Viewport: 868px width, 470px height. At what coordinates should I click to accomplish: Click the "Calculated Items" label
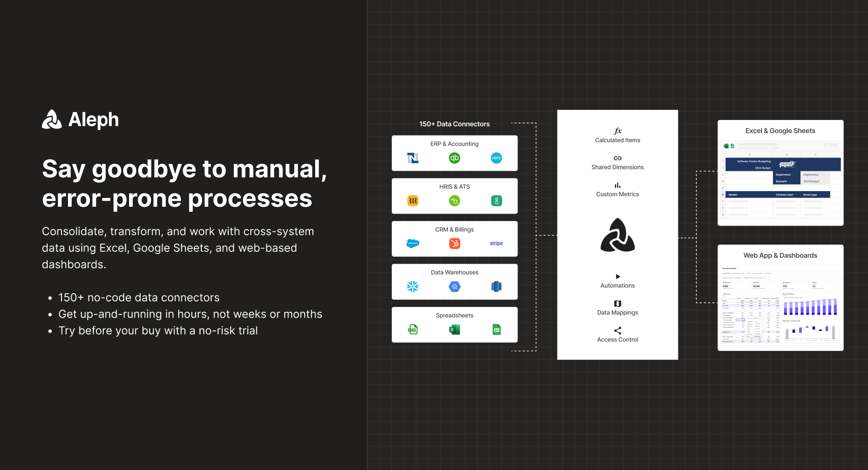(x=618, y=140)
